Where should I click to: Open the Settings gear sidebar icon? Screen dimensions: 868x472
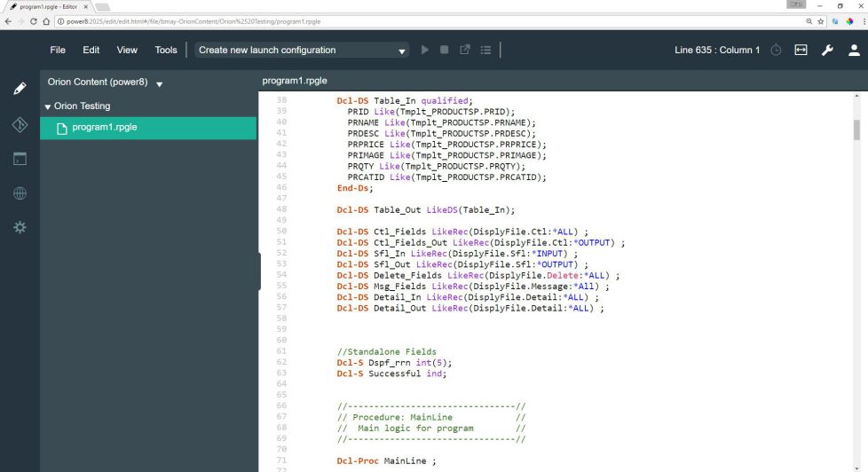coord(20,227)
